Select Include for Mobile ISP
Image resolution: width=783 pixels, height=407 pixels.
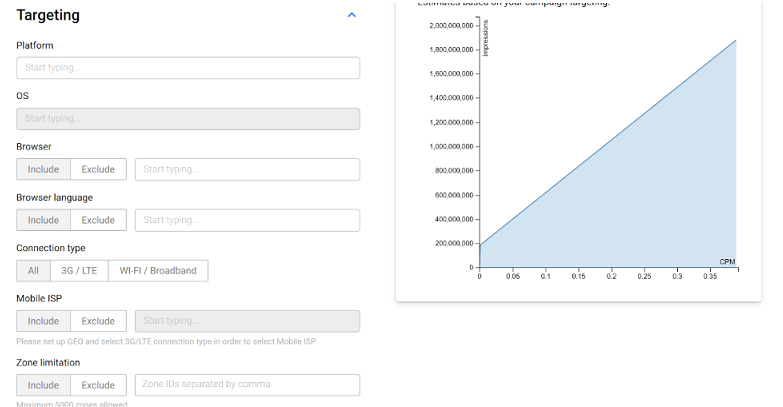(x=43, y=321)
